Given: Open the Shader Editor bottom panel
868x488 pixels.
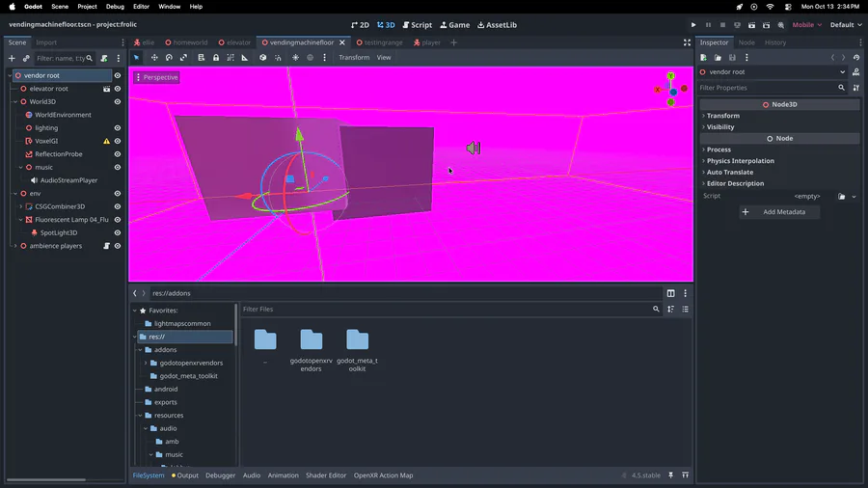Looking at the screenshot, I should 326,475.
